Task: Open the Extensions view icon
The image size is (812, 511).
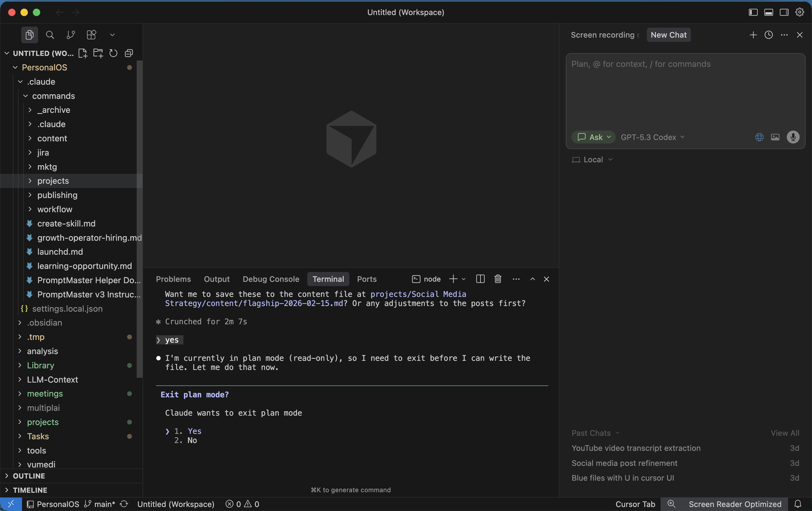Action: (x=91, y=35)
